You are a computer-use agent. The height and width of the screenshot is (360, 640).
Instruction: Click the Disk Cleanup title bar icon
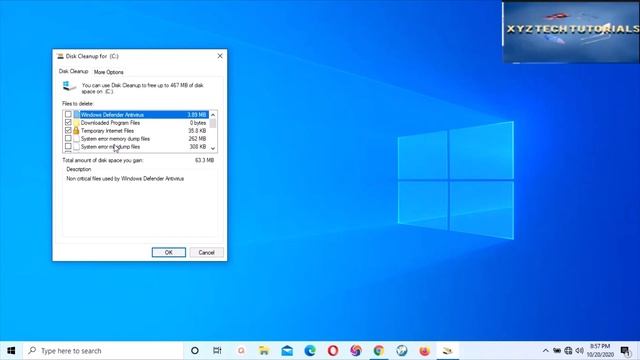pos(60,56)
